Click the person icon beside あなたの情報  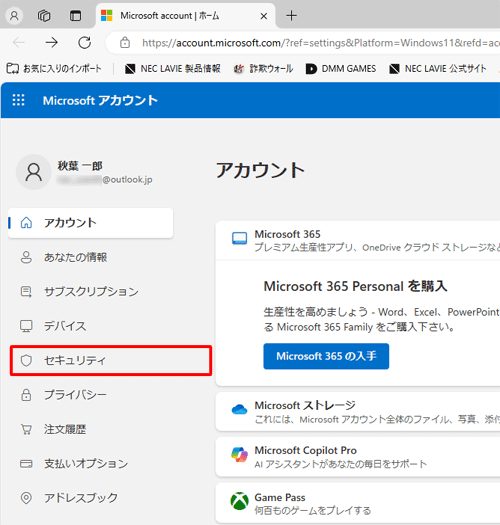click(x=26, y=257)
